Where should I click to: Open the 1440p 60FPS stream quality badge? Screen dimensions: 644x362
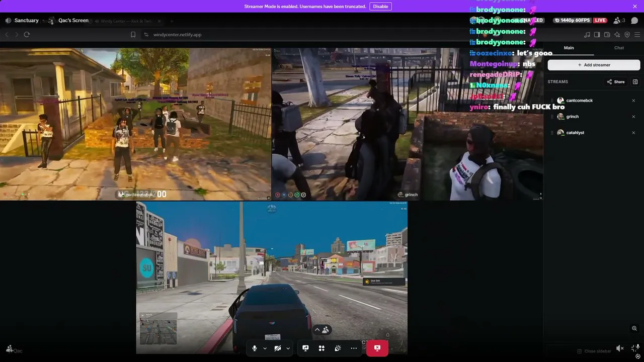pos(573,21)
